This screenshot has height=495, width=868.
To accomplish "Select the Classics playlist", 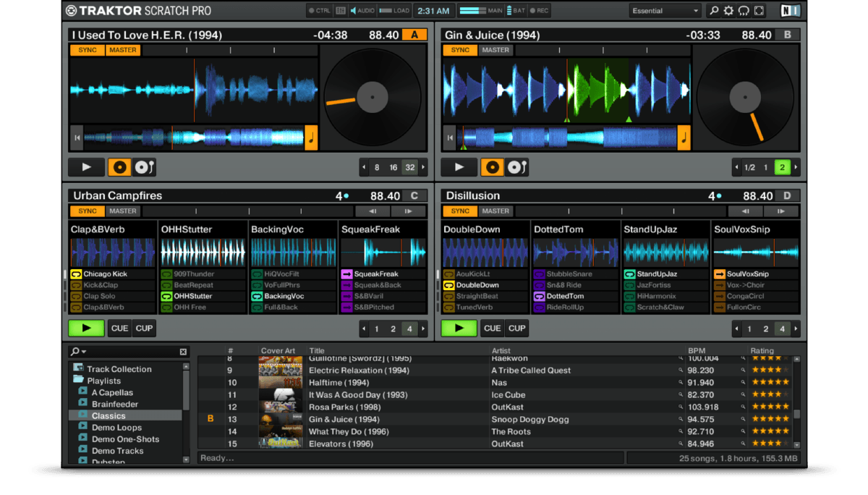I will coord(126,416).
